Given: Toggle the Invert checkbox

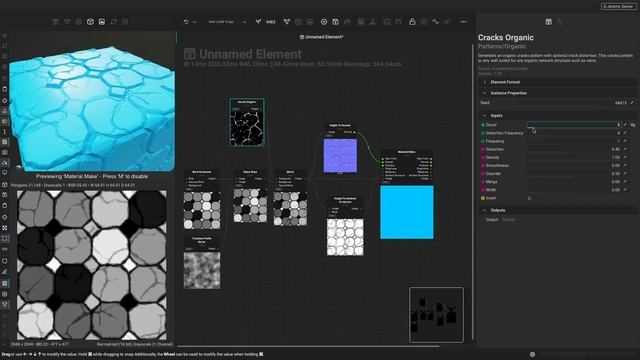Looking at the screenshot, I should (529, 198).
